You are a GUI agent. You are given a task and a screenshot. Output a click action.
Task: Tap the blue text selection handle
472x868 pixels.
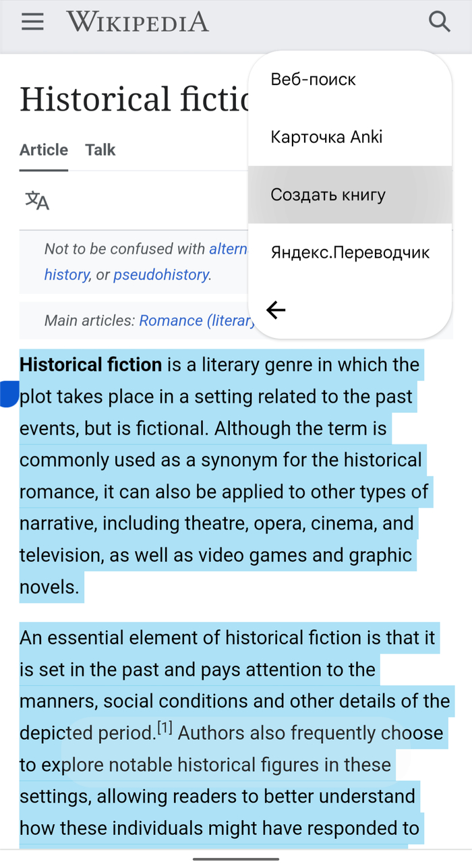(x=9, y=394)
